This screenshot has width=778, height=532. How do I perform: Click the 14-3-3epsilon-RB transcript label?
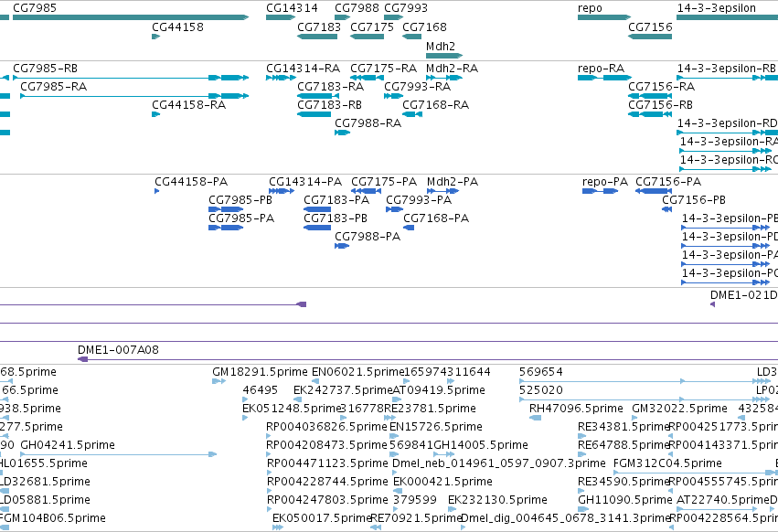click(x=727, y=69)
